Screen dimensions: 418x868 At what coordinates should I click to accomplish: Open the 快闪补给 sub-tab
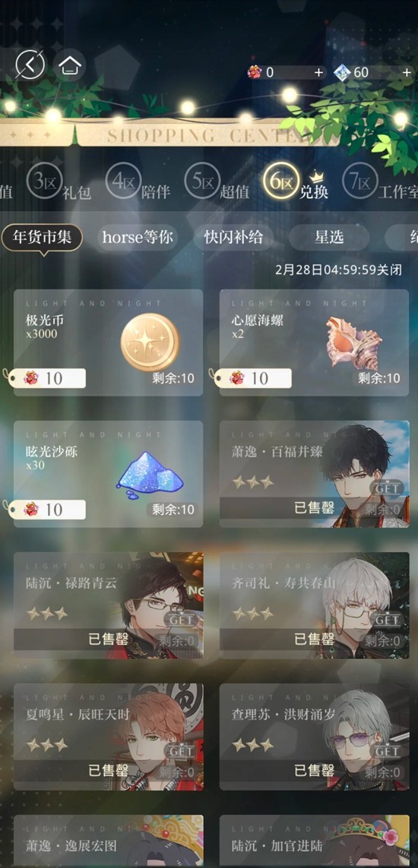tap(233, 238)
